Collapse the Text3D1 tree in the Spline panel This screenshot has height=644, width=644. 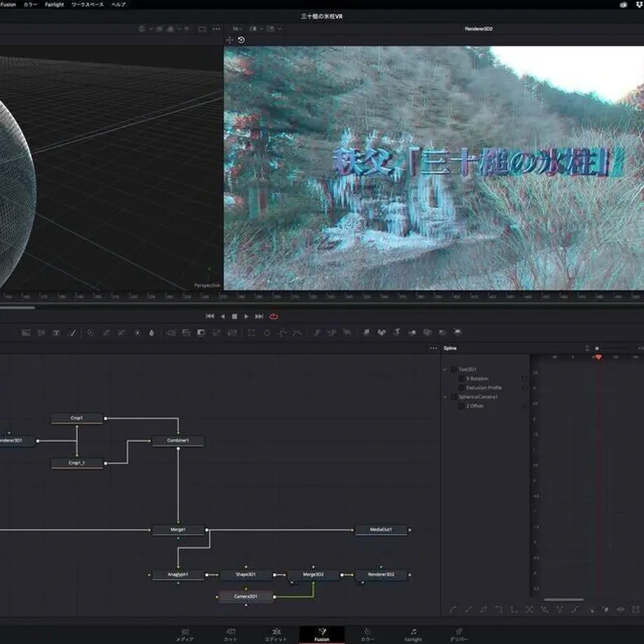coord(445,368)
